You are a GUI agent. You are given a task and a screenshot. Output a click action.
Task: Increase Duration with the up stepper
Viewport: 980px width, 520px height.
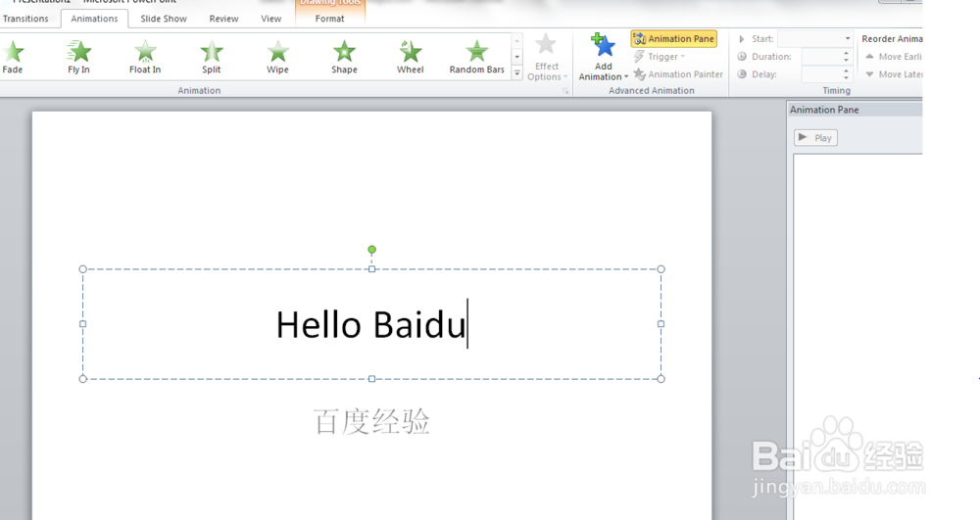coord(847,53)
